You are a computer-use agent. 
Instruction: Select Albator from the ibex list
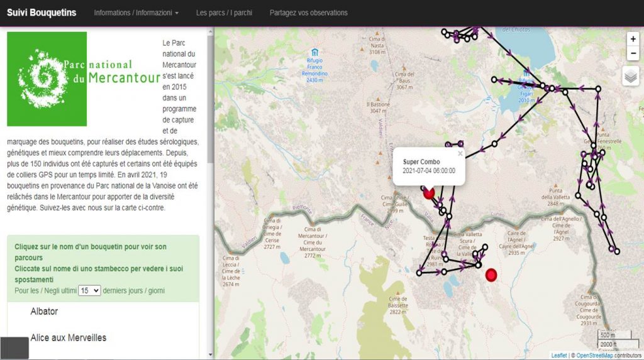click(44, 312)
